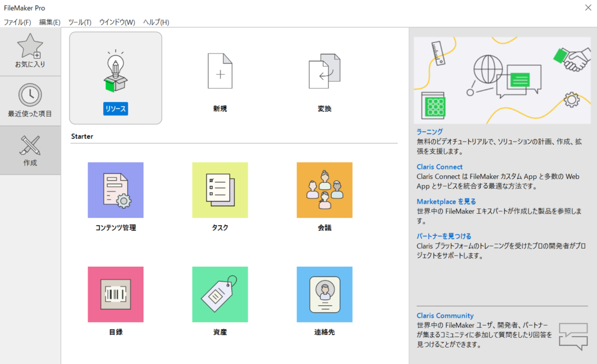The image size is (597, 364).
Task: Click the Claris Connect link
Action: (440, 167)
